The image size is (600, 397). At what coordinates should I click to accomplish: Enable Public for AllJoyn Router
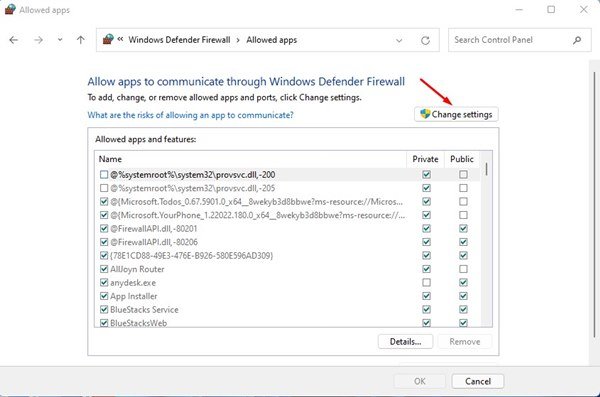(463, 269)
